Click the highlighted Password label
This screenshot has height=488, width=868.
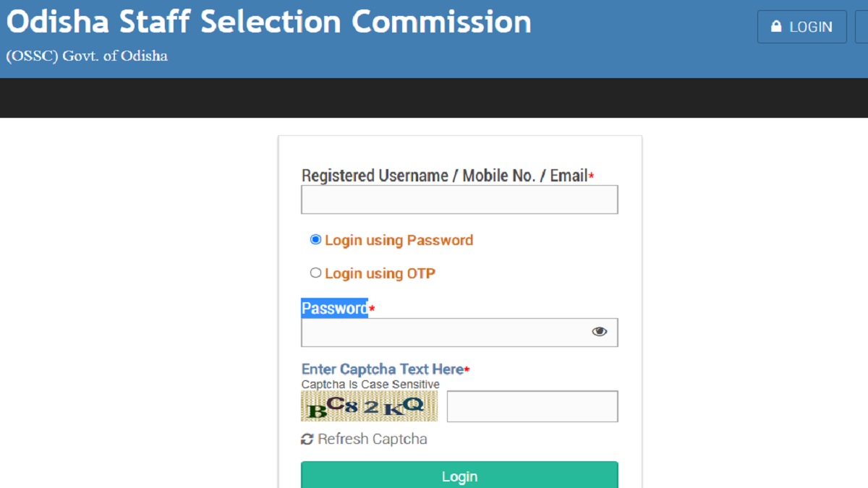pyautogui.click(x=334, y=308)
